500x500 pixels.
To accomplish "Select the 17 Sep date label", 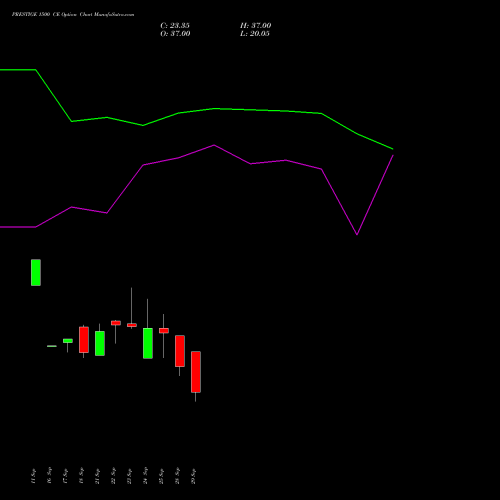I will pos(65,476).
